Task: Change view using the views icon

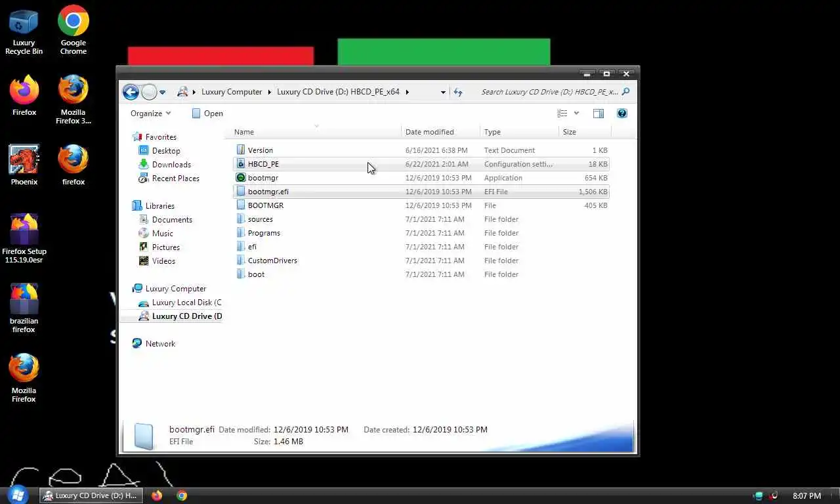Action: click(x=562, y=114)
